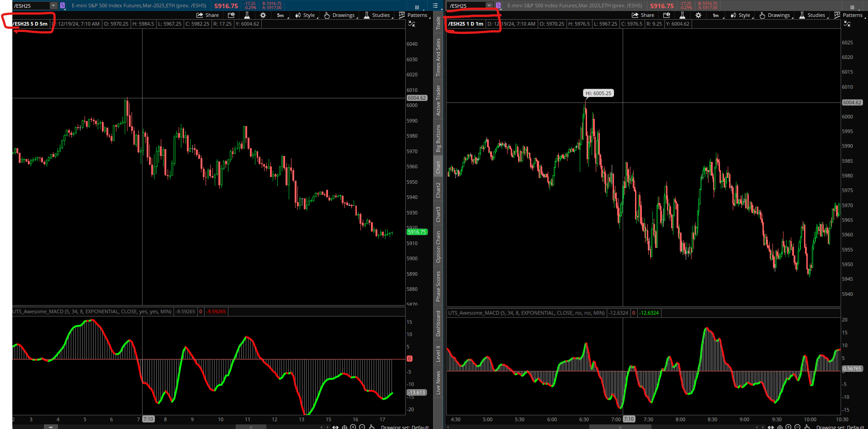Select the Chart3 sidebar tab
The height and width of the screenshot is (429, 868).
point(438,214)
